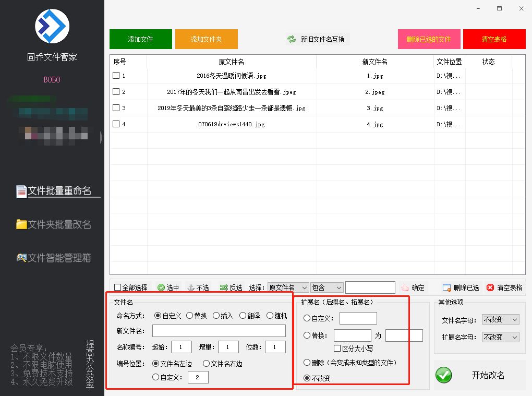Click the 固乔文件管家 logo icon
This screenshot has height=396, width=532.
pyautogui.click(x=52, y=26)
